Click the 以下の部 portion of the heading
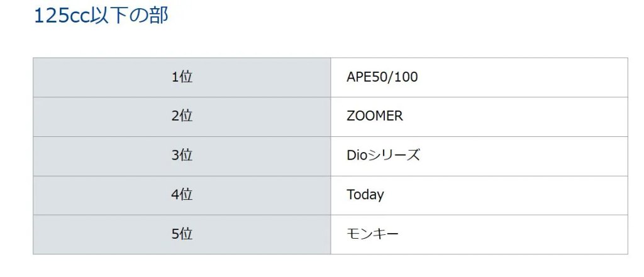The height and width of the screenshot is (277, 644). 131,16
